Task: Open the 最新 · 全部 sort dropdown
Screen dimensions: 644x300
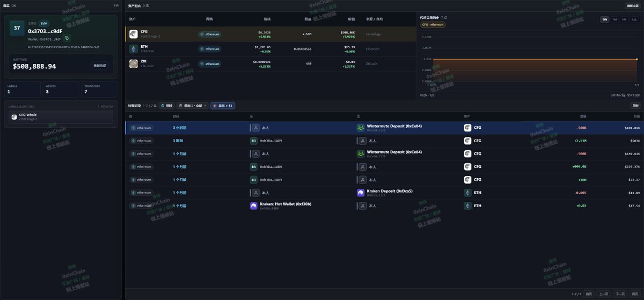Action: click(193, 106)
